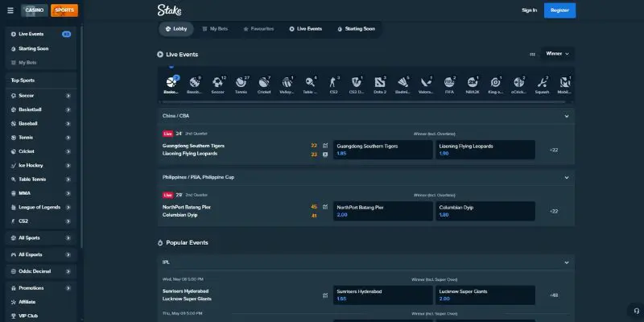Select the Soccer icon in live sports carousel
644x322 pixels.
(217, 82)
